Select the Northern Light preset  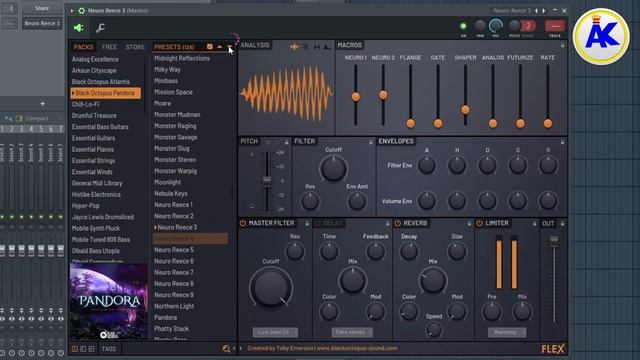pyautogui.click(x=174, y=306)
